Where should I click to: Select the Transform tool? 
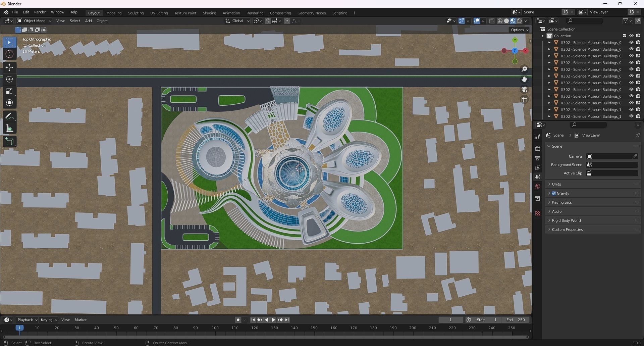[9, 103]
